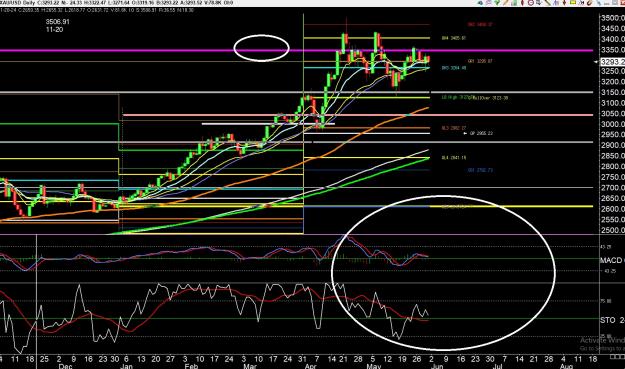Click the blue 2782.73 level label

[x=480, y=170]
